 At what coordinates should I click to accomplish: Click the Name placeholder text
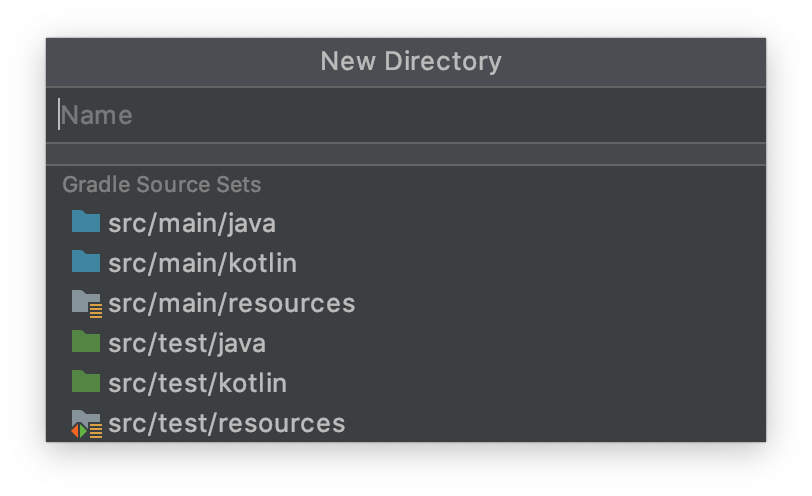pyautogui.click(x=97, y=115)
